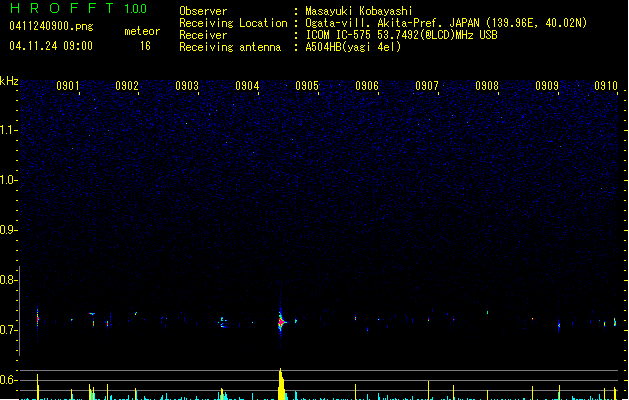This screenshot has width=629, height=400.
Task: Click the A504HB(yagi 4el) antenna text
Action: pos(353,47)
